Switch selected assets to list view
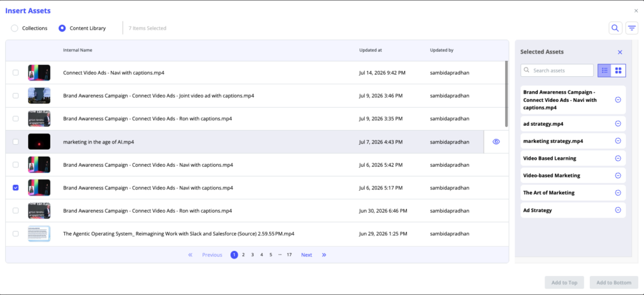The height and width of the screenshot is (295, 644). click(x=604, y=70)
